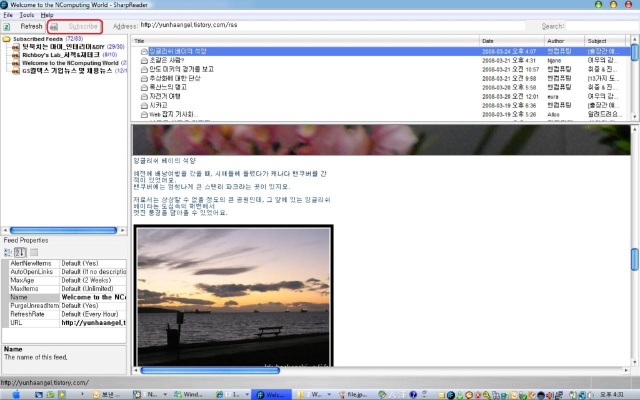Select the GS칼텍스 feed in tree
This screenshot has height=400, width=640.
coord(67,71)
